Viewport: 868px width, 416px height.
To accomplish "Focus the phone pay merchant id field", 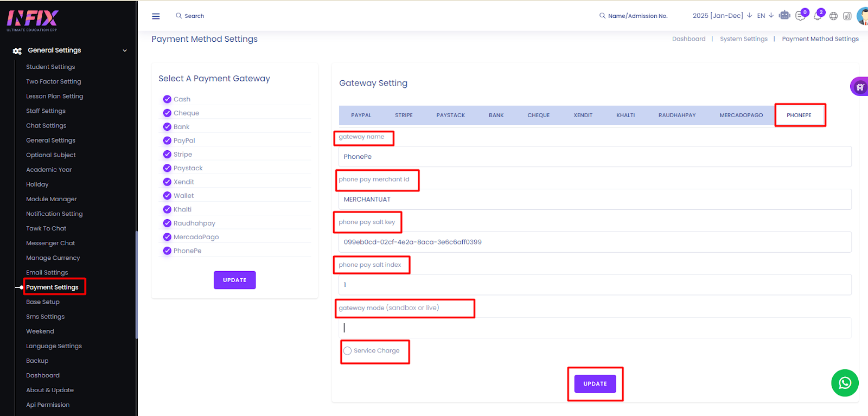I will 595,200.
